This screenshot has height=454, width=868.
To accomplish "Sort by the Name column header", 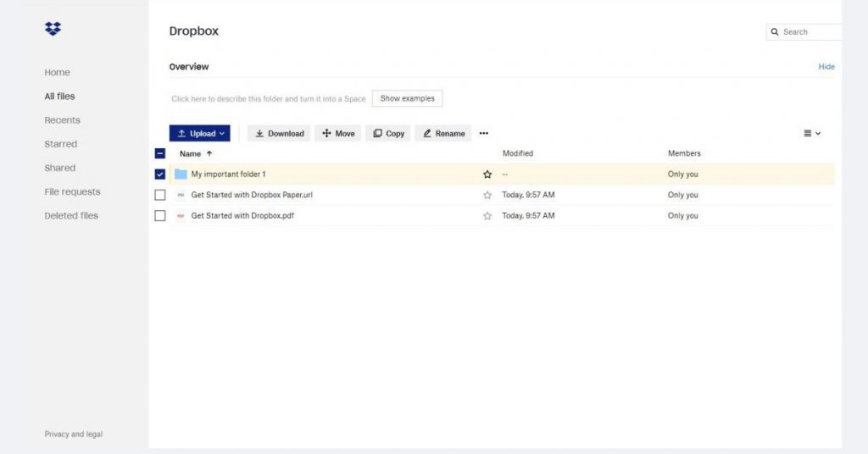I will [191, 153].
